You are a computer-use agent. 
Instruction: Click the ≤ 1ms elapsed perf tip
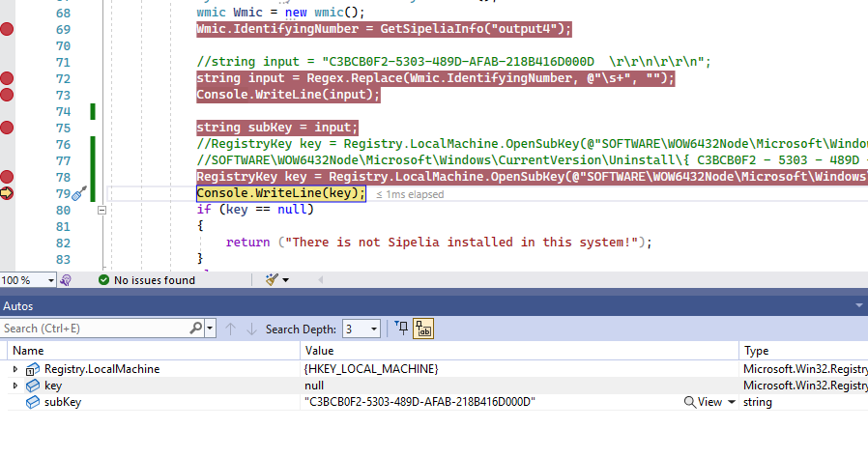pos(410,195)
